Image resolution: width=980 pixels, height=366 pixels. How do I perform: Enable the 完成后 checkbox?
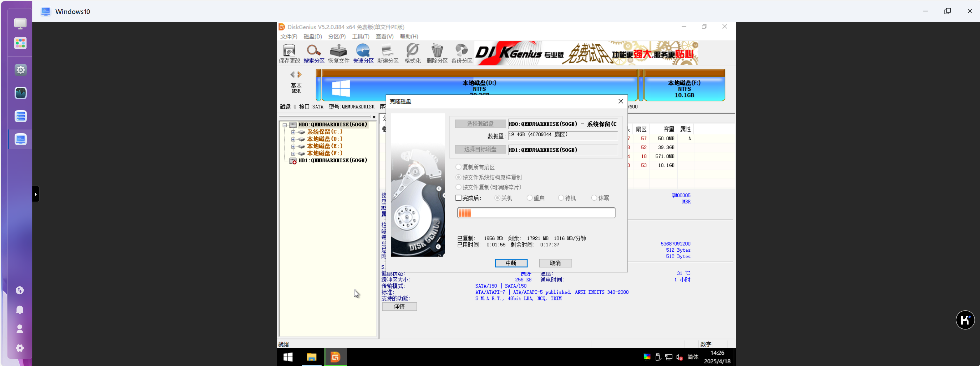(458, 198)
